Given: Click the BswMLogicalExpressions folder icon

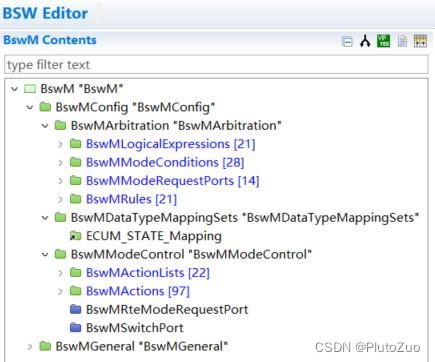Looking at the screenshot, I should click(76, 144).
